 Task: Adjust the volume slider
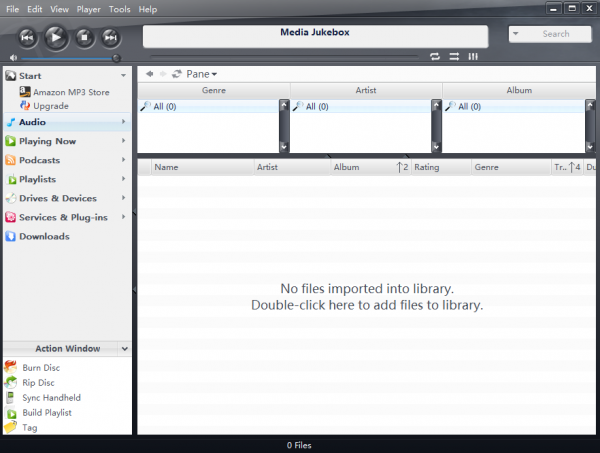point(69,58)
